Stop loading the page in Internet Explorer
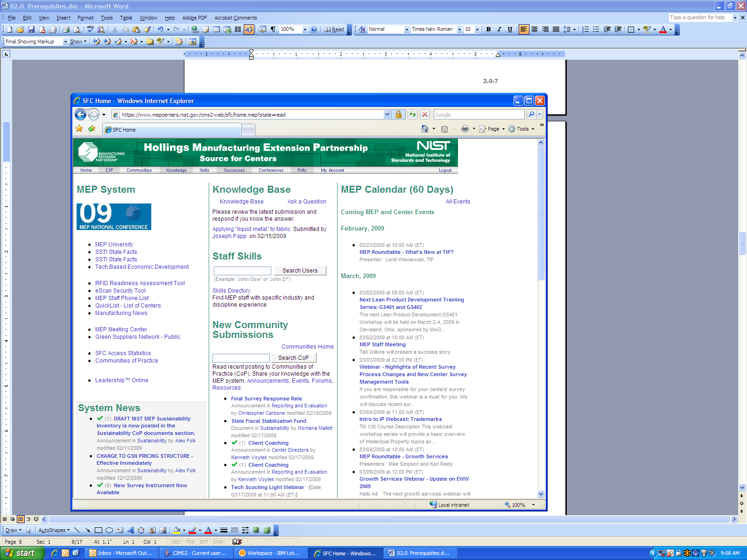Image resolution: width=747 pixels, height=560 pixels. coord(425,114)
